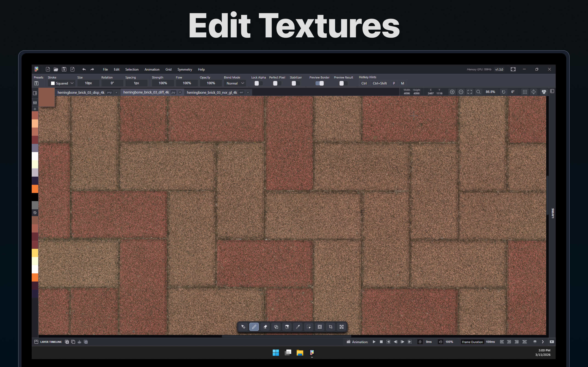The height and width of the screenshot is (367, 588).
Task: Expand the vertical Layers panel
Action: 553,213
